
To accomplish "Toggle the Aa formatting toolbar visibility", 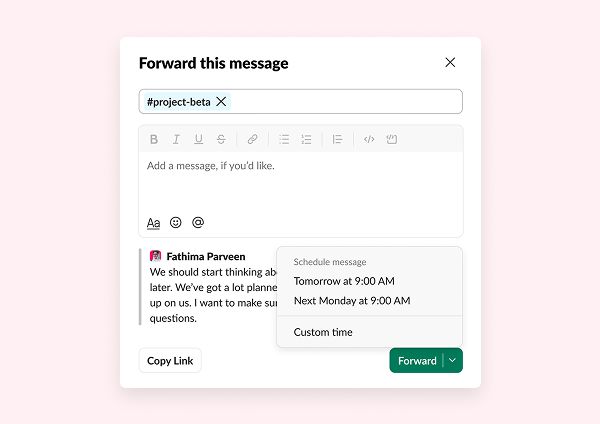I will [153, 222].
